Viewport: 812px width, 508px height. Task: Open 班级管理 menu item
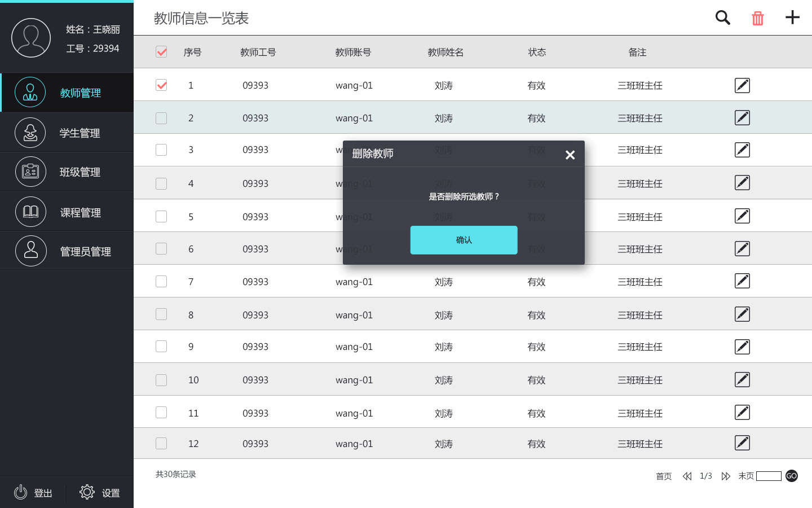coord(67,172)
